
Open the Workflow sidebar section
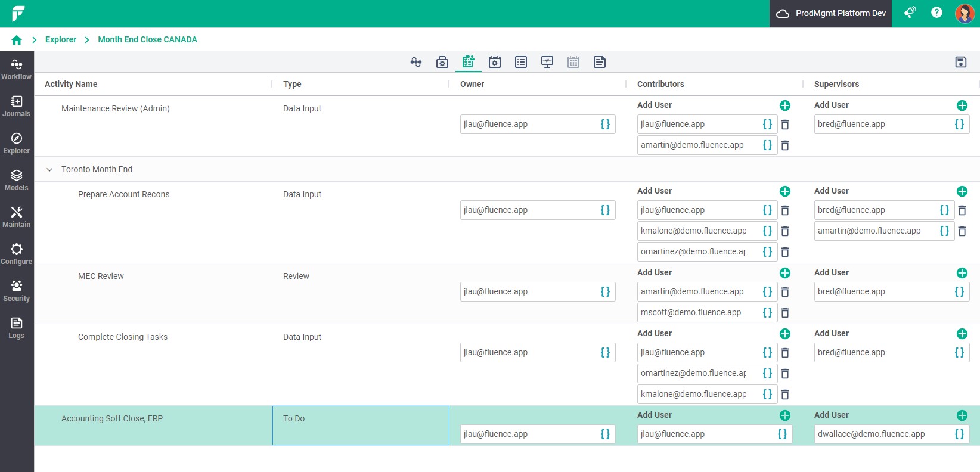pyautogui.click(x=17, y=70)
